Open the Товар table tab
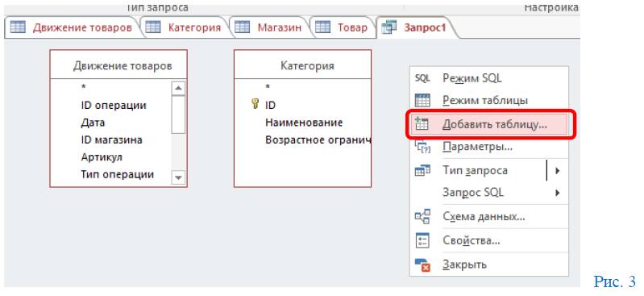This screenshot has width=644, height=296. pos(342,27)
